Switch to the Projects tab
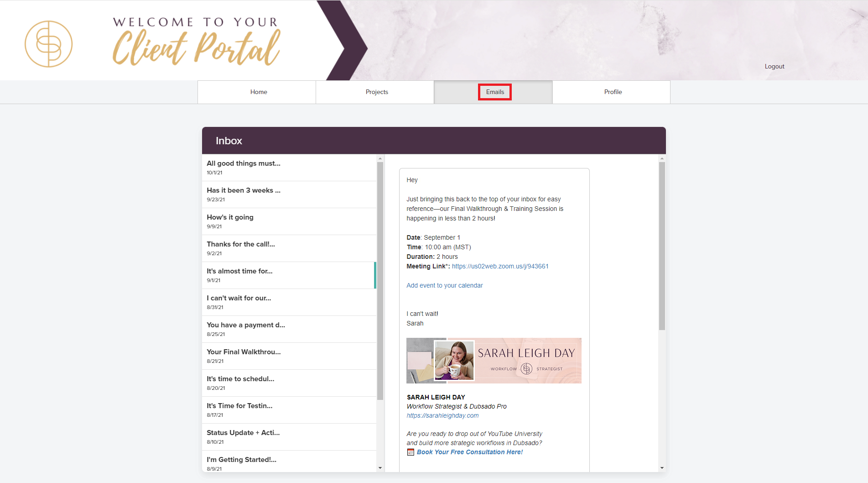868x483 pixels. (x=376, y=92)
